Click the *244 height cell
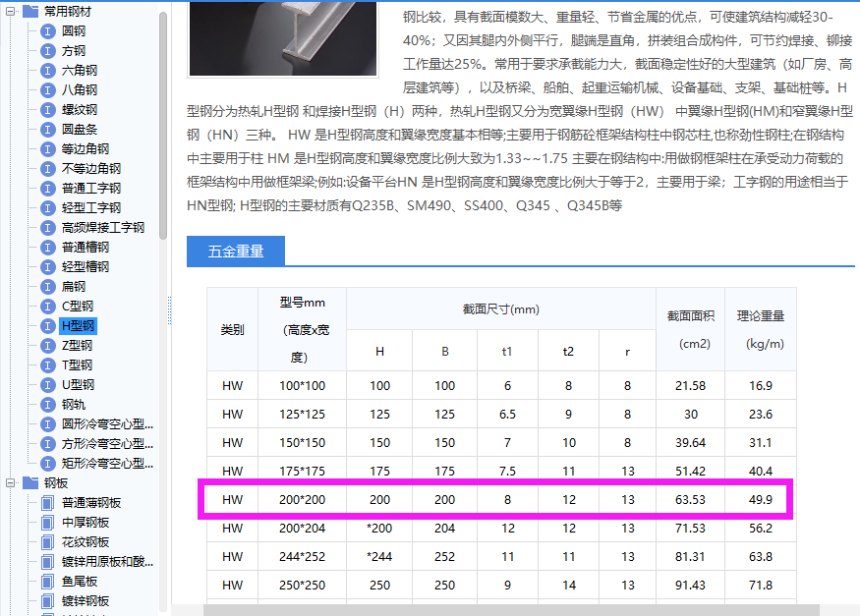 point(379,557)
